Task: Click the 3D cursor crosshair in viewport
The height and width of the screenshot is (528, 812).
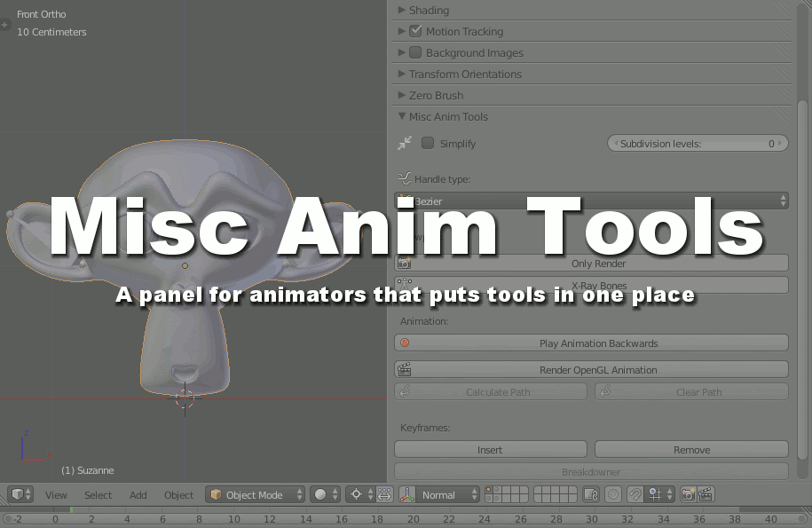Action: 185,398
